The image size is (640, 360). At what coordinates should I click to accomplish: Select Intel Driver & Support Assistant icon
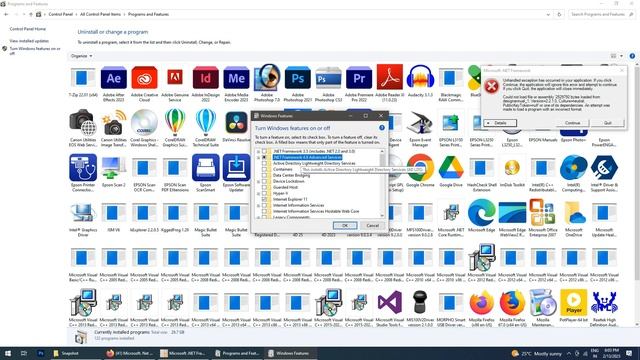coord(604,167)
